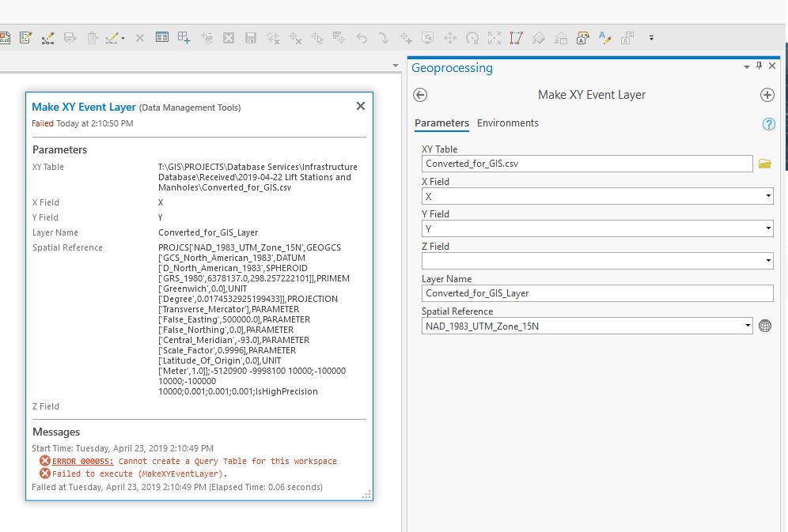
Task: Click the pane dropdown arrow above the popup
Action: tap(396, 66)
